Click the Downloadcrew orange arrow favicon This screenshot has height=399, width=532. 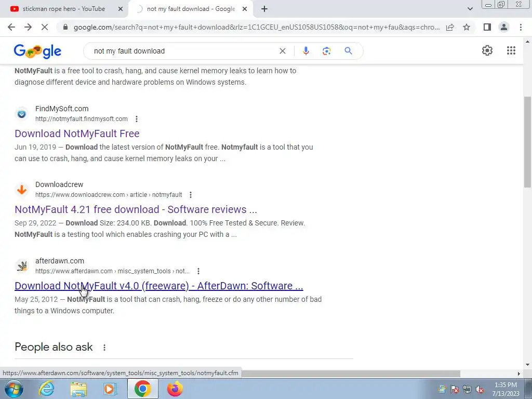(x=22, y=190)
